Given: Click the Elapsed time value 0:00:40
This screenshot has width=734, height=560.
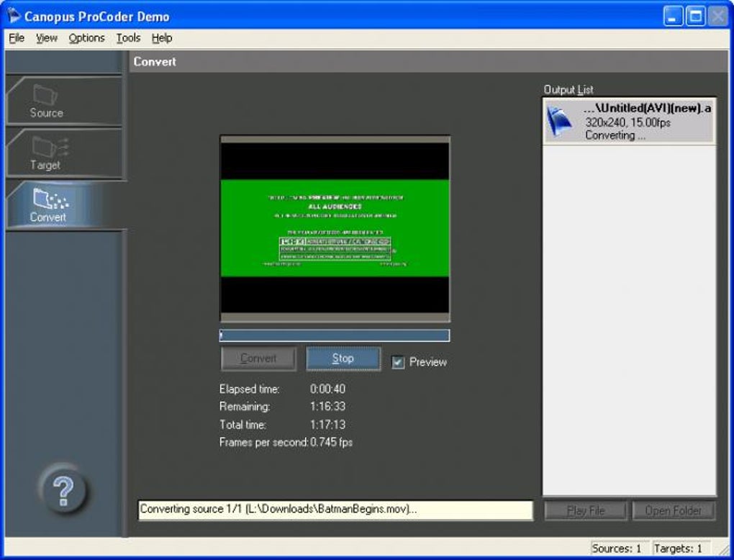Looking at the screenshot, I should click(x=327, y=389).
